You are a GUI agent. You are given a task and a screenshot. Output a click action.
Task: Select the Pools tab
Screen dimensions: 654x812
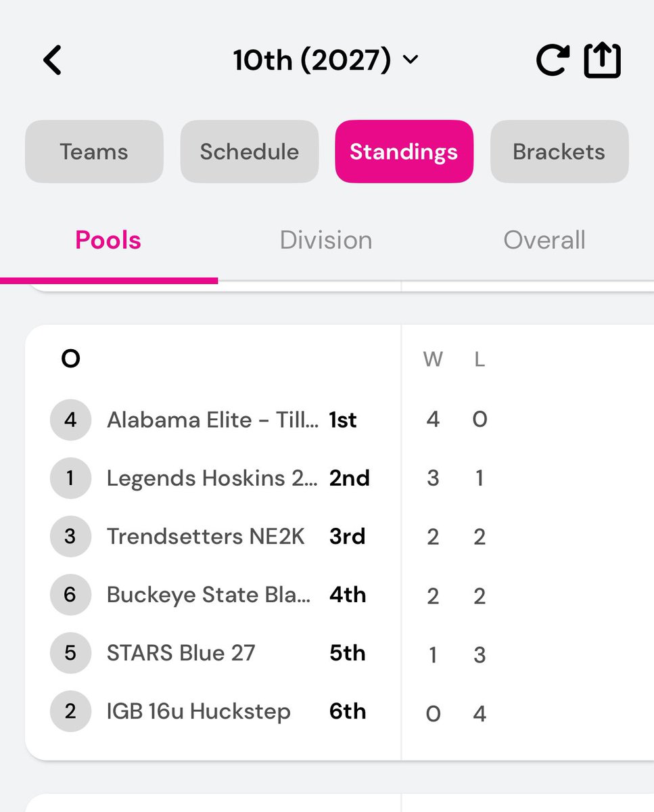(108, 240)
